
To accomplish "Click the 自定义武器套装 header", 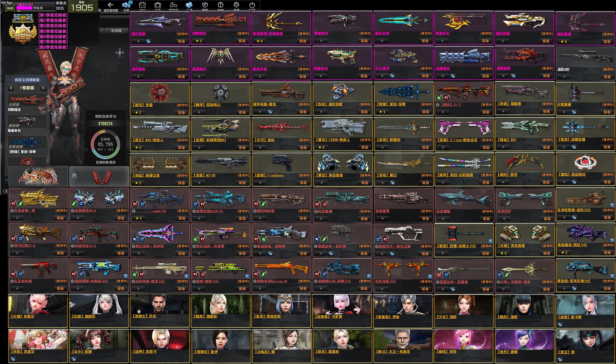I will (x=27, y=80).
